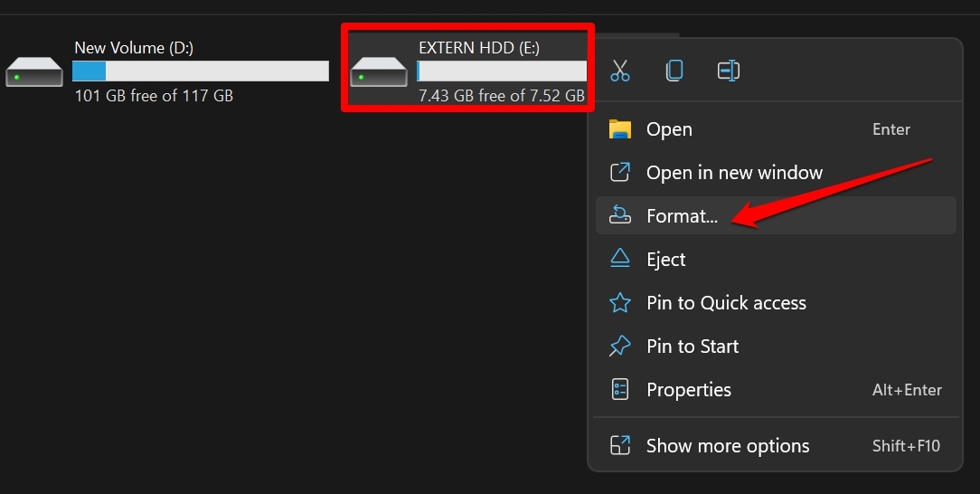This screenshot has height=494, width=980.
Task: Click the New Volume (D:) label
Action: tap(134, 48)
